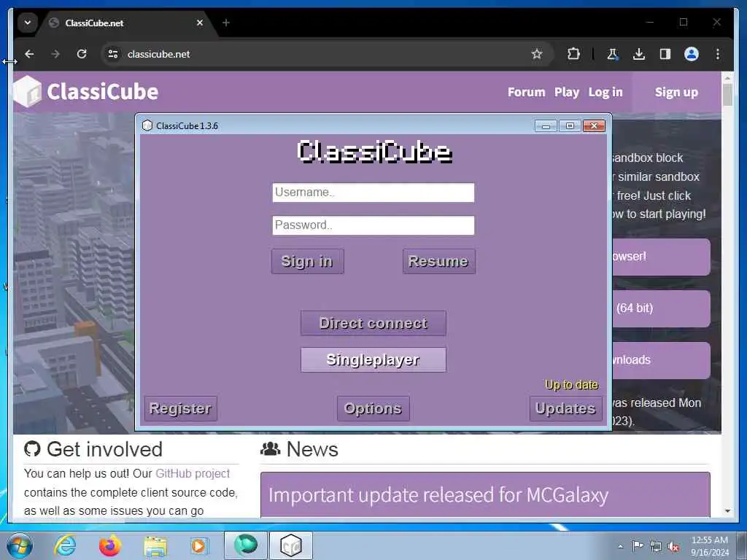Click the Sign up button in header
This screenshot has height=560, width=747.
(x=676, y=92)
